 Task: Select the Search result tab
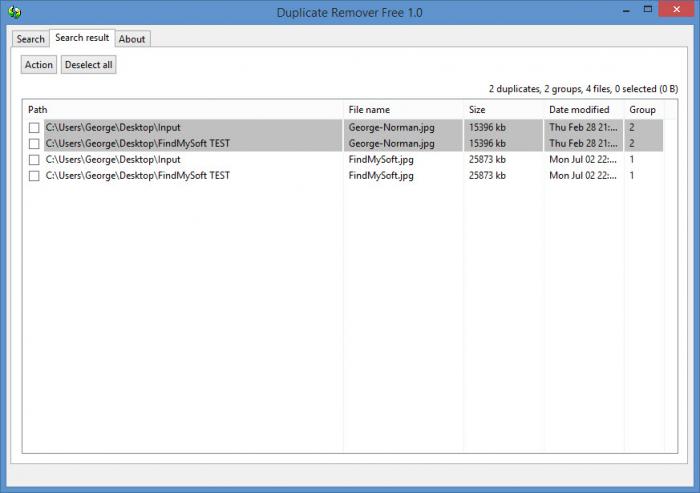point(82,38)
